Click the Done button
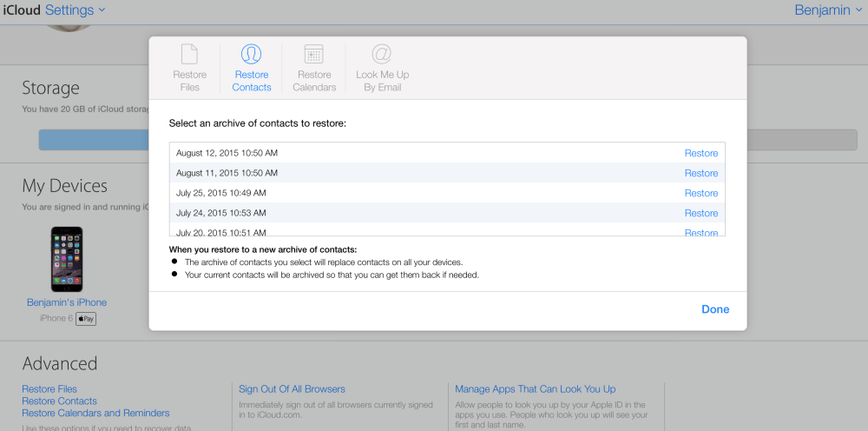The image size is (868, 431). coord(715,309)
